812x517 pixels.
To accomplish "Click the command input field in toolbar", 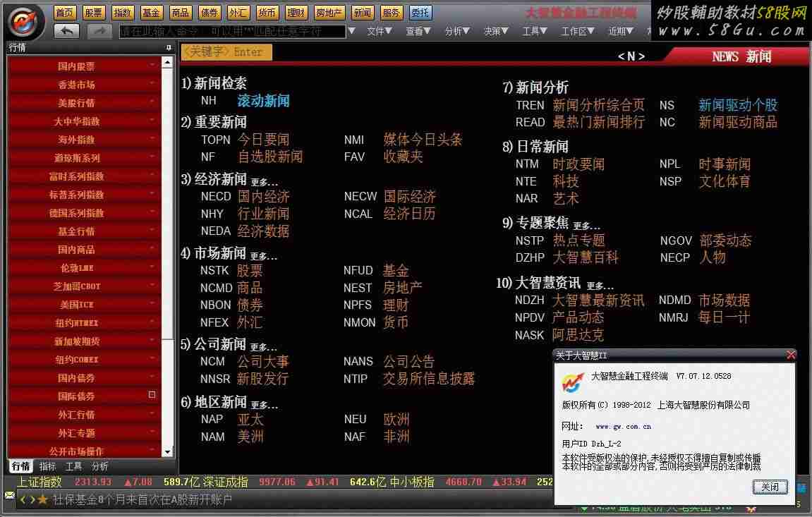I will (233, 31).
